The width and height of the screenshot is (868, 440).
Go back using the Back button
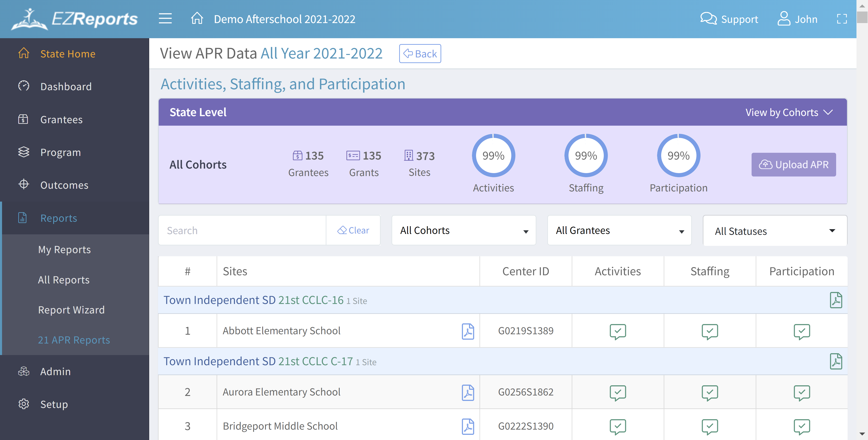[x=420, y=53]
